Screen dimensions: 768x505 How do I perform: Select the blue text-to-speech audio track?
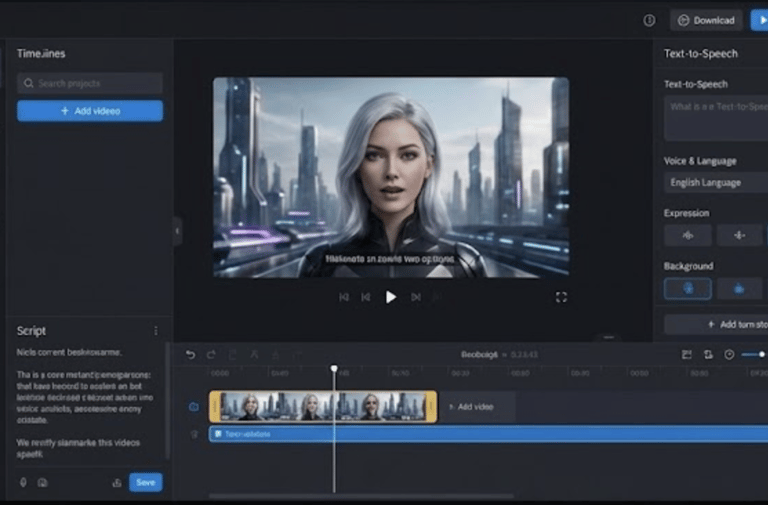point(488,434)
